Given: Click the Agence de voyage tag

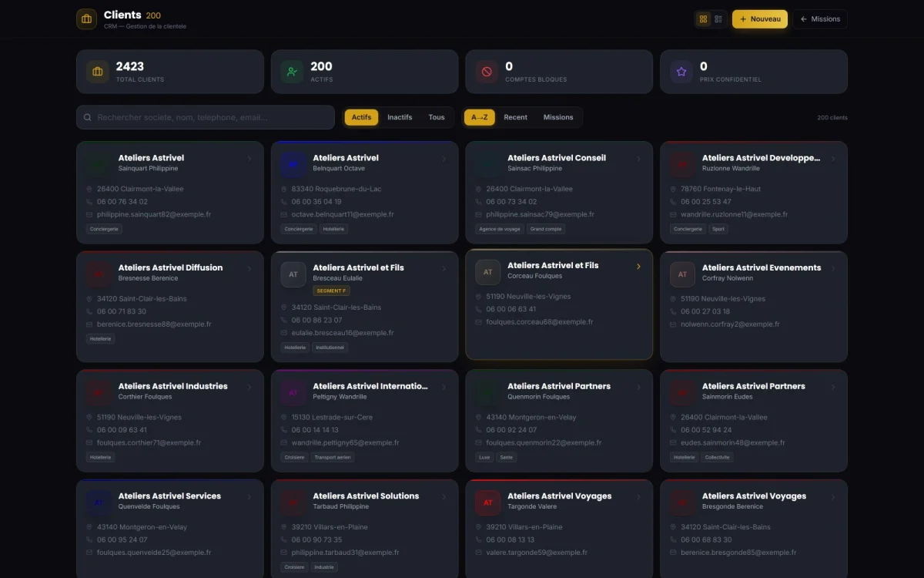Looking at the screenshot, I should pyautogui.click(x=500, y=229).
